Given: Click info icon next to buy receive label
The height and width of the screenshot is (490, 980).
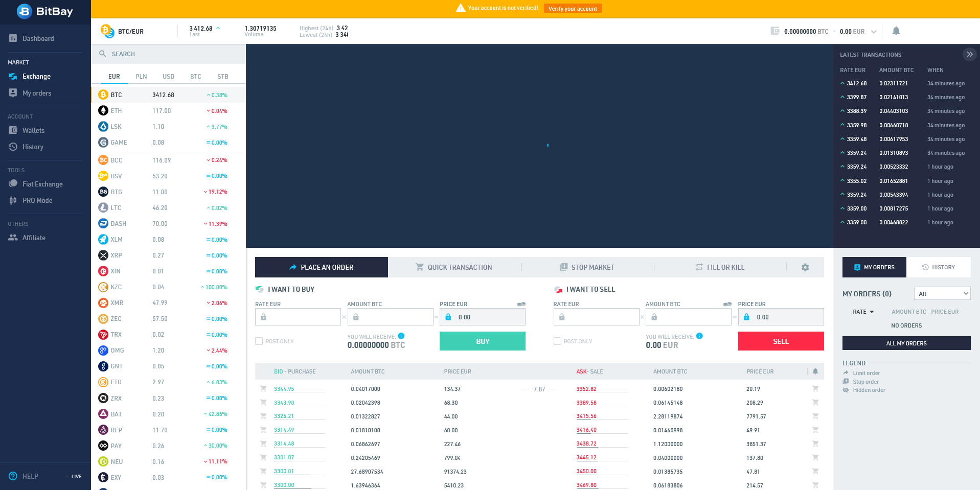Looking at the screenshot, I should tap(401, 336).
